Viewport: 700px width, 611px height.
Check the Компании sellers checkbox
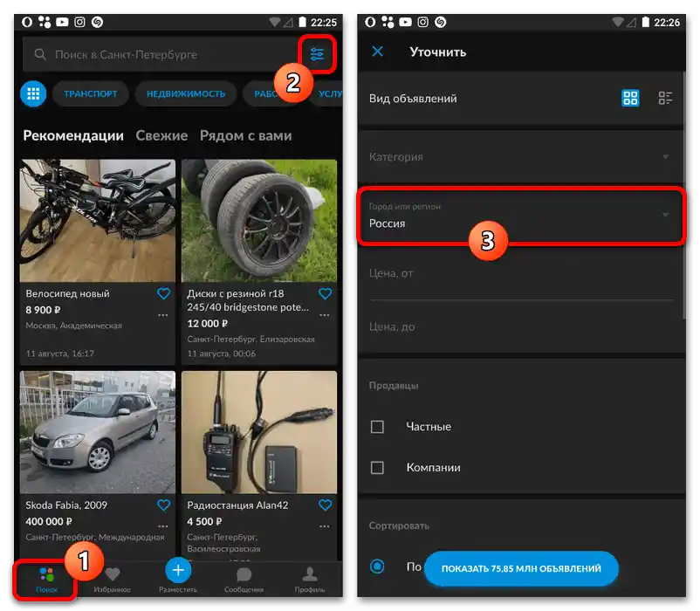(x=377, y=468)
